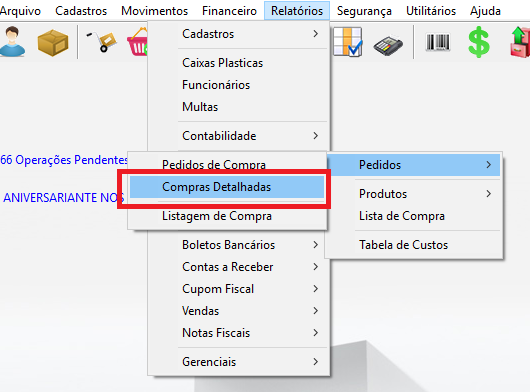Open the spreadsheet checkmark toolbar icon
Screen dimensions: 530x392
[348, 42]
